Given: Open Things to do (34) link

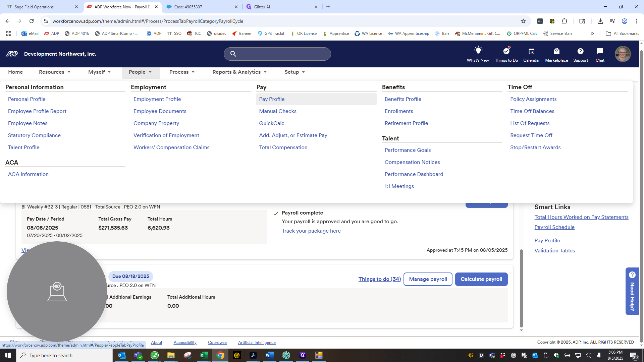Looking at the screenshot, I should [x=379, y=279].
